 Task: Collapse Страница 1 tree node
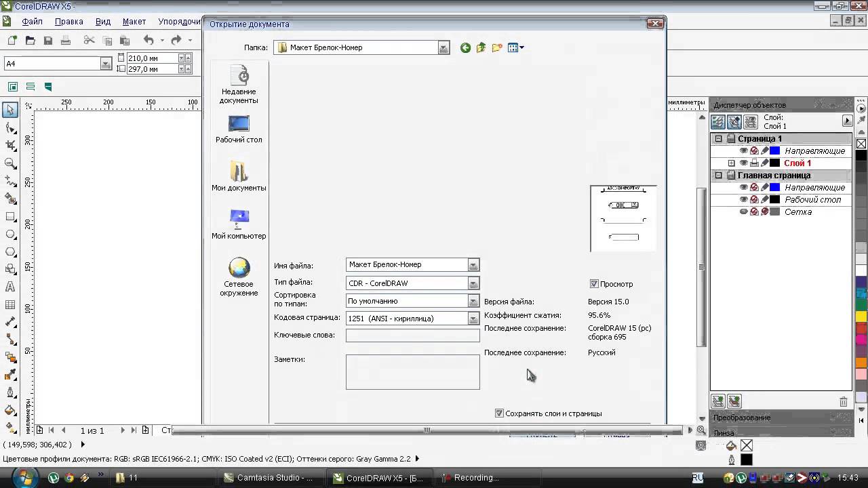pos(719,139)
